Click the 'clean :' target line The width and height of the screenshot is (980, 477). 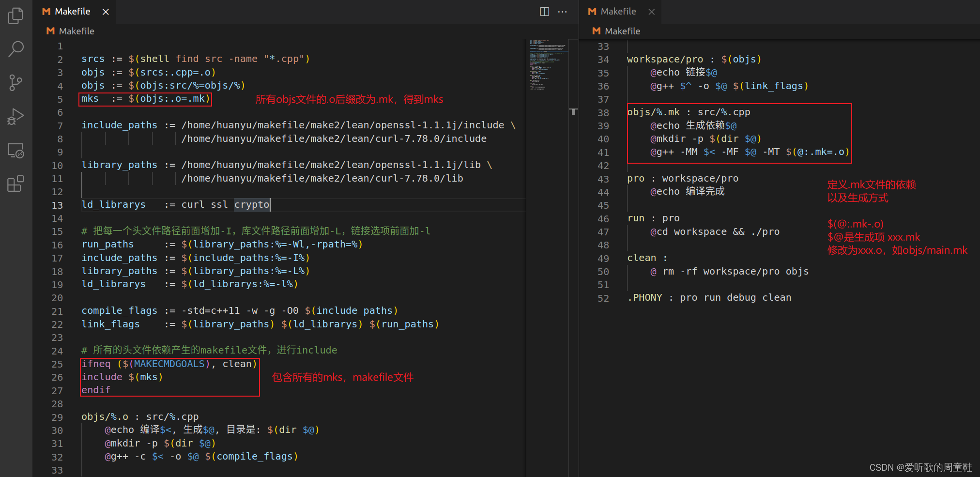click(647, 258)
